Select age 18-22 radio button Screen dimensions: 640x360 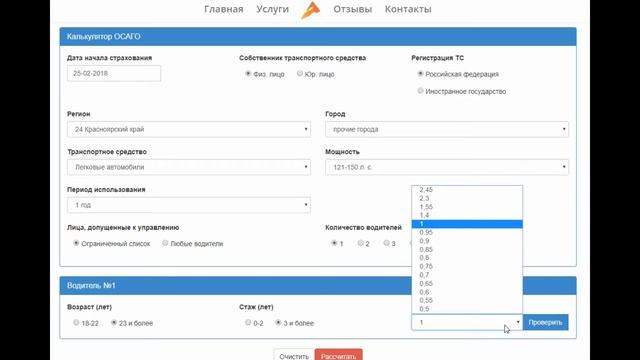click(76, 322)
